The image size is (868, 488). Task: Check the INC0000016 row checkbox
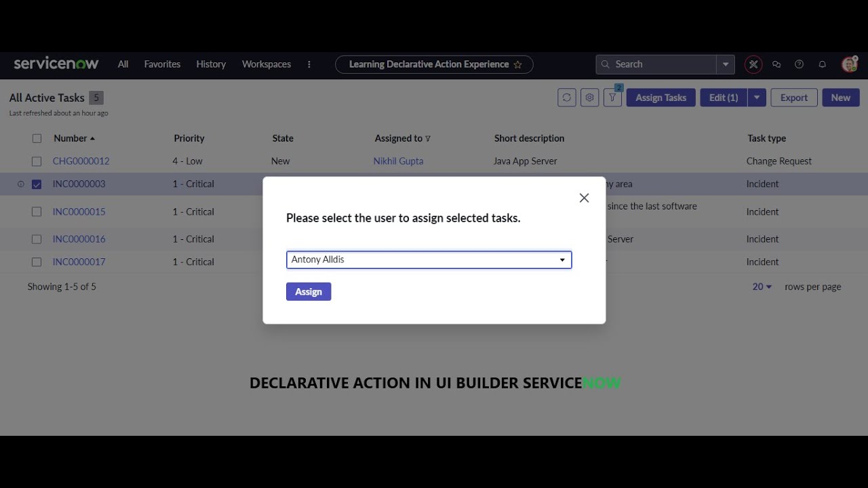pyautogui.click(x=37, y=239)
